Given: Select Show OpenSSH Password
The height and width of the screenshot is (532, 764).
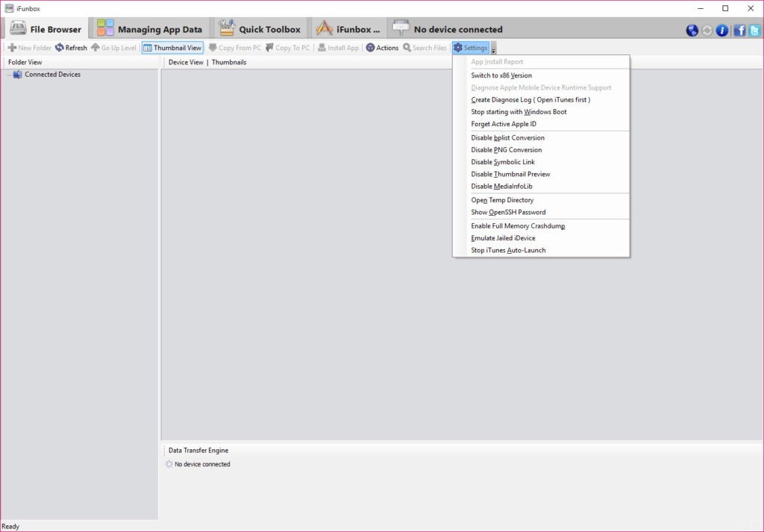Looking at the screenshot, I should click(x=541, y=213).
